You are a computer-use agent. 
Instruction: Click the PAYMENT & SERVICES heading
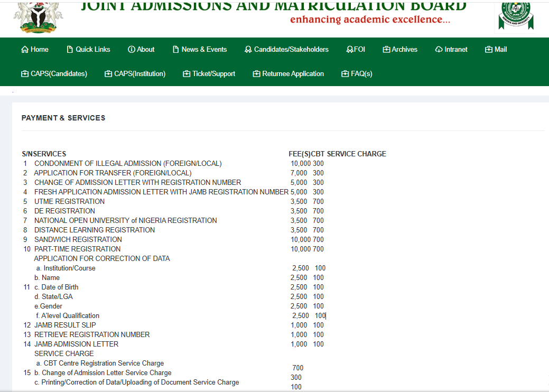tap(63, 118)
